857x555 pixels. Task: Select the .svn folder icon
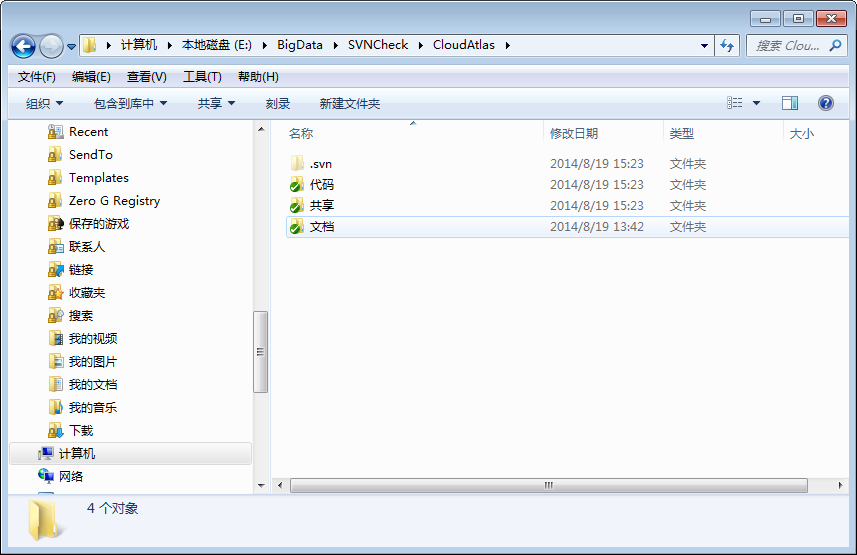297,163
